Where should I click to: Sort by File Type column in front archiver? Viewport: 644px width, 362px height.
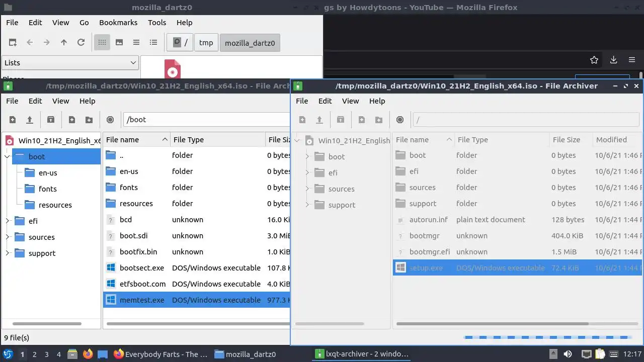pos(502,140)
